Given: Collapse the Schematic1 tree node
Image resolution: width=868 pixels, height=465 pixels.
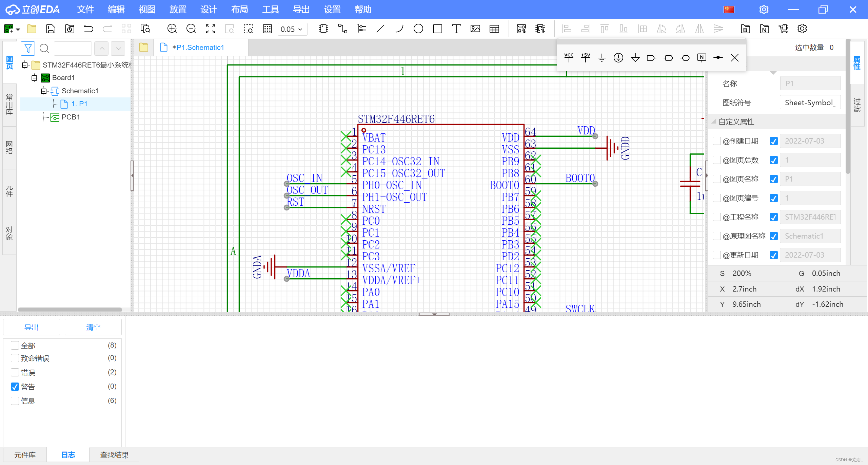Looking at the screenshot, I should (x=44, y=91).
